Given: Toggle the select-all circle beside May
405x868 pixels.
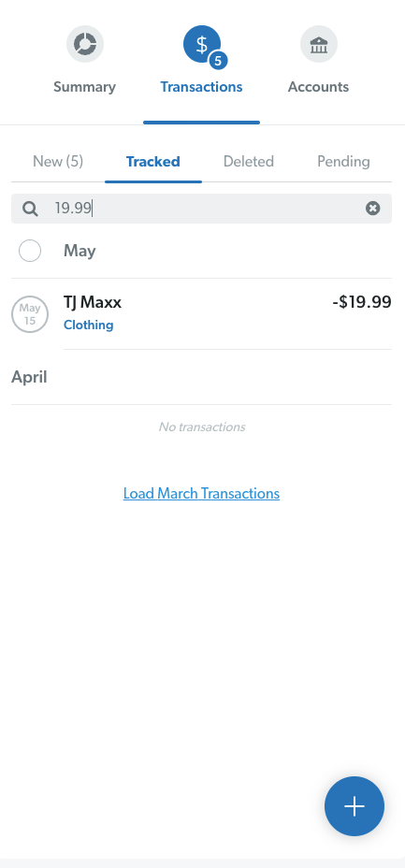Looking at the screenshot, I should 30,251.
